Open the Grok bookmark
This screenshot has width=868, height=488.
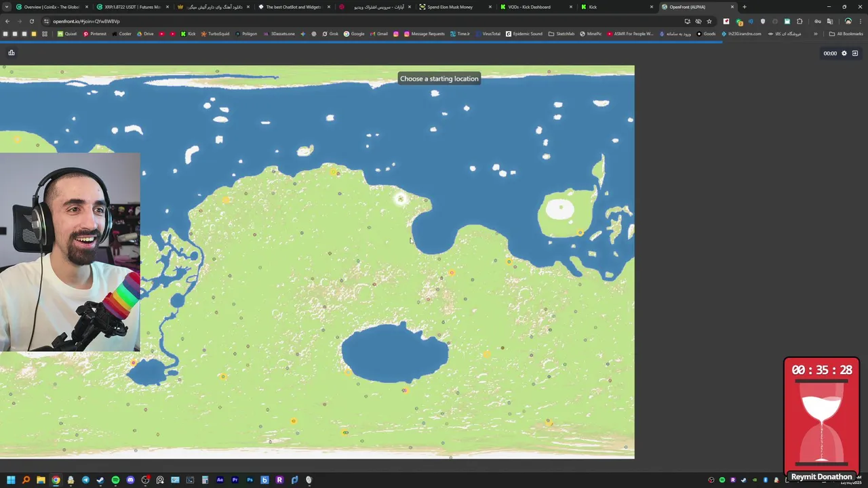click(330, 33)
